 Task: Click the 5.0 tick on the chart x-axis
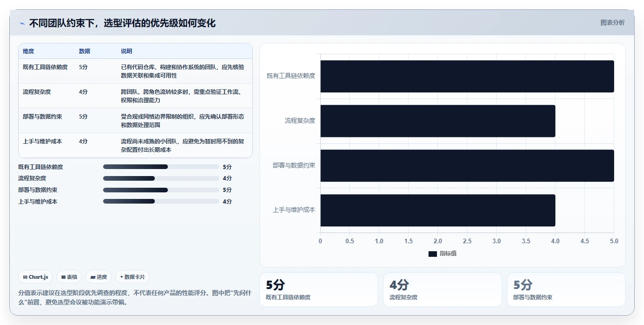(x=614, y=241)
